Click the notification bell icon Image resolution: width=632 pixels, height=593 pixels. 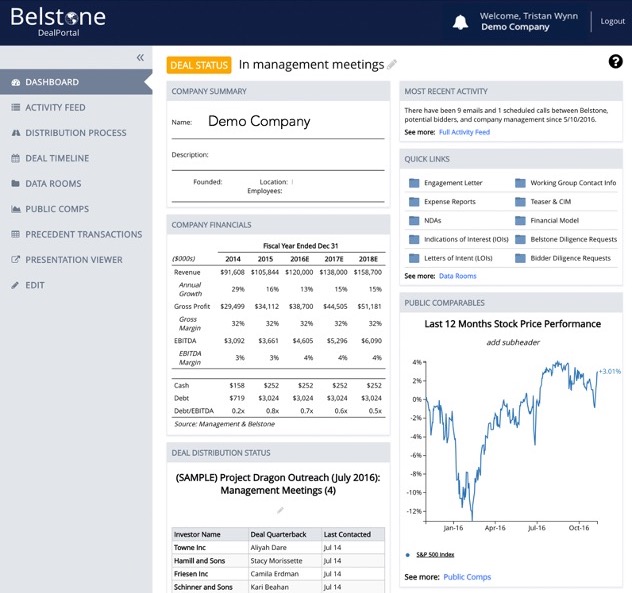tap(461, 22)
